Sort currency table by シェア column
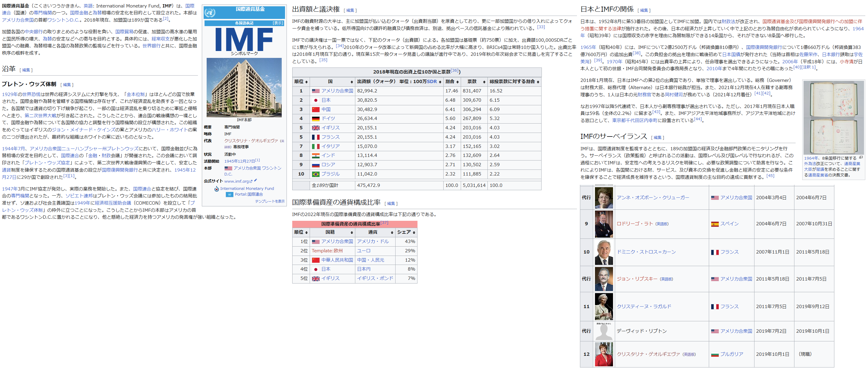This screenshot has height=372, width=868. tap(414, 232)
